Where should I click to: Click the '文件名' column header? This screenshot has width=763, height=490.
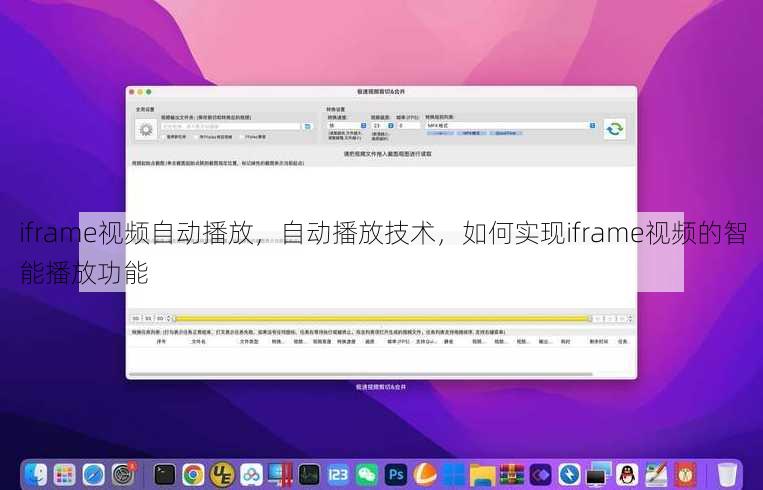199,342
